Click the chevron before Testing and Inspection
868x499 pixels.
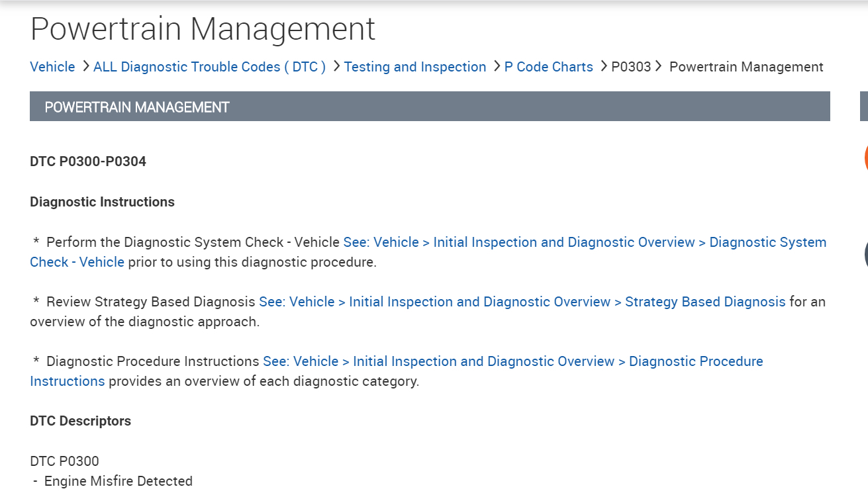[x=337, y=66]
